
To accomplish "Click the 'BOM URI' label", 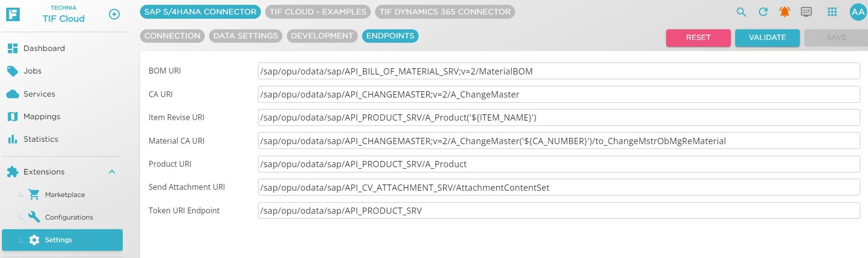I will click(x=164, y=71).
